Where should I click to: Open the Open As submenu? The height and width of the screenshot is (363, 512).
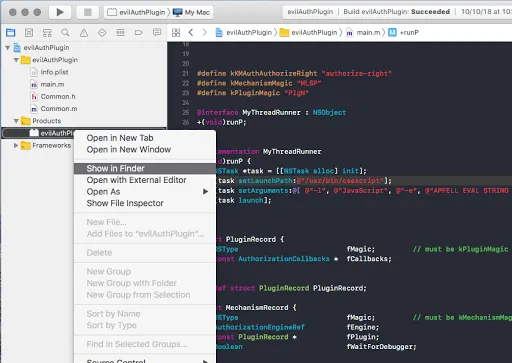pyautogui.click(x=145, y=192)
